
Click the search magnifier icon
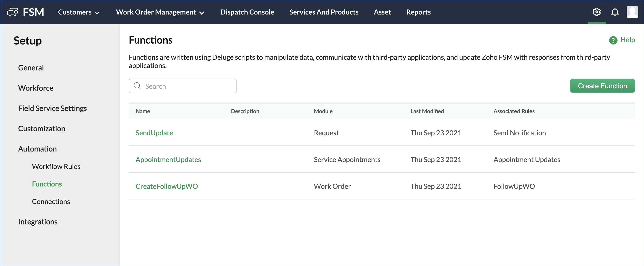coord(137,86)
